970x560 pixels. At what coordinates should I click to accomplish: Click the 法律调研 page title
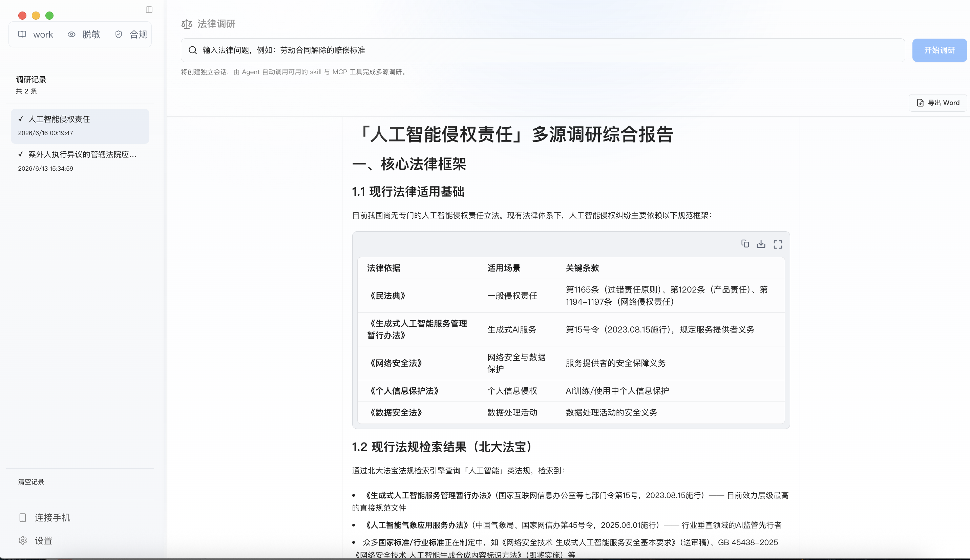216,24
